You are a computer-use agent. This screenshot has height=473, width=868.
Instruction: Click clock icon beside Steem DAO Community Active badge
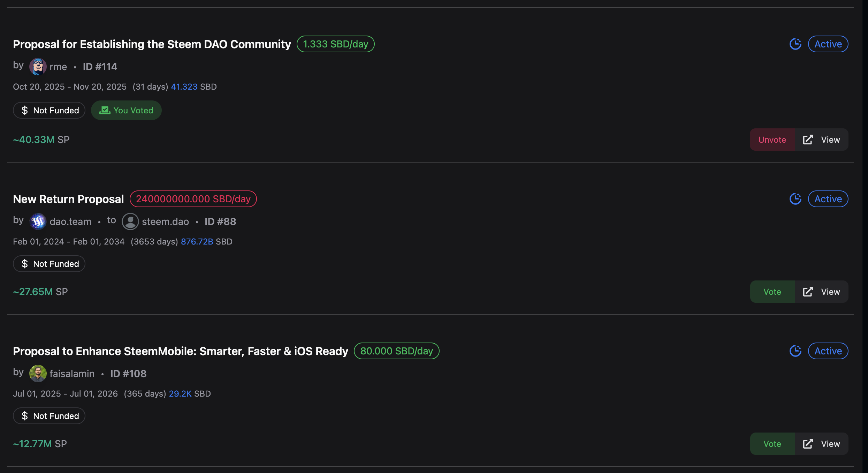click(x=795, y=44)
